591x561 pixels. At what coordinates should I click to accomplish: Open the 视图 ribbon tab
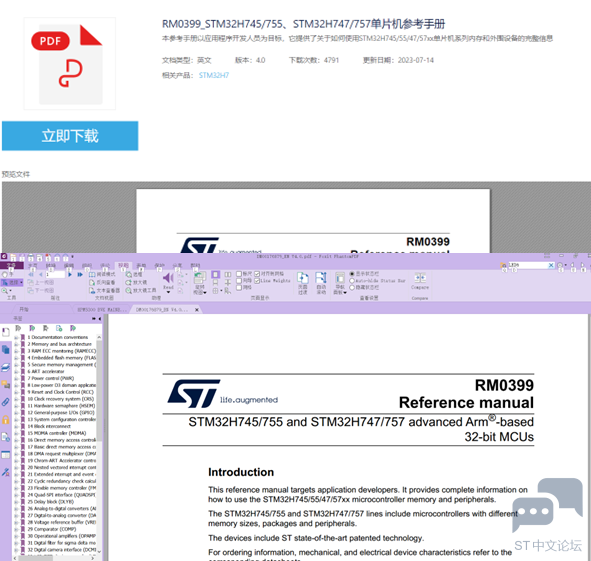click(x=124, y=265)
